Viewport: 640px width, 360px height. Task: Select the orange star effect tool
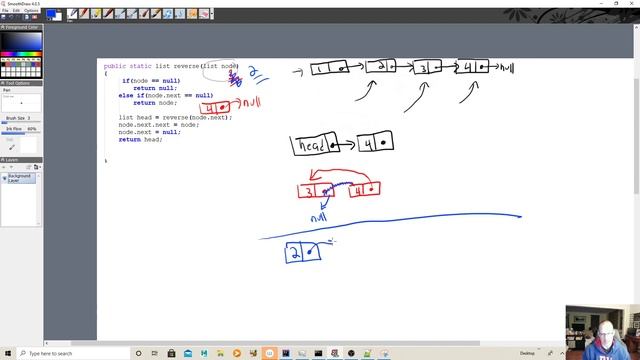(x=192, y=14)
